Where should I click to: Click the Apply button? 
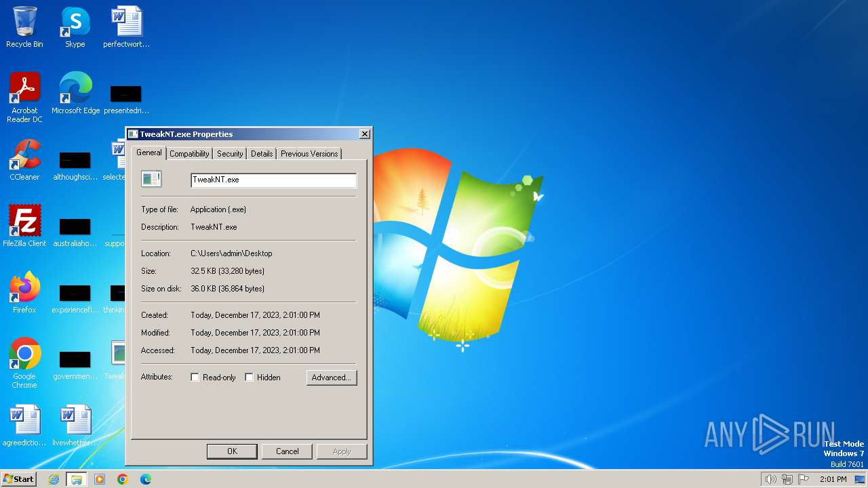click(x=342, y=451)
